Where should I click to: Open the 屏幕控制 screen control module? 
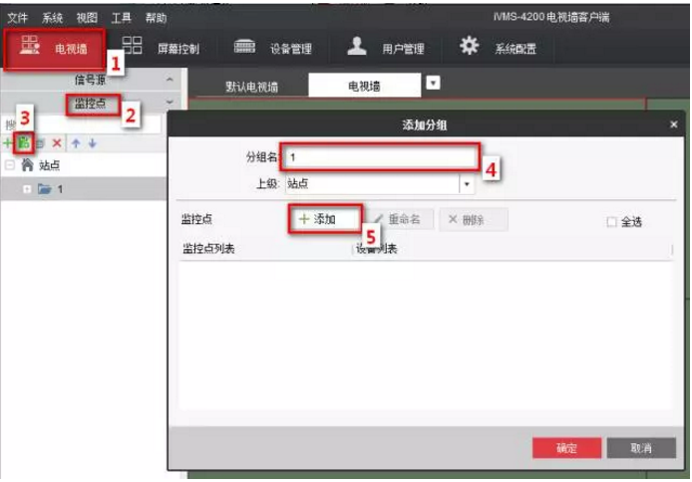(161, 49)
